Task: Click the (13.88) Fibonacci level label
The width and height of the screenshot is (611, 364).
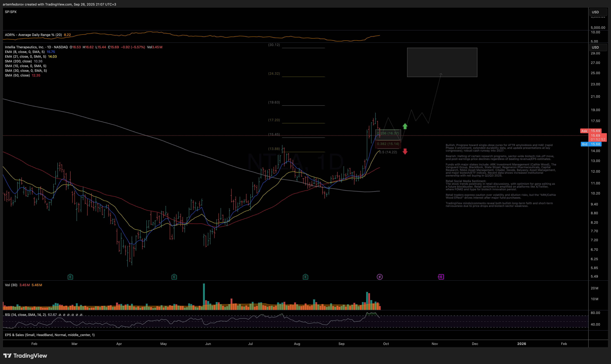Action: tap(274, 149)
